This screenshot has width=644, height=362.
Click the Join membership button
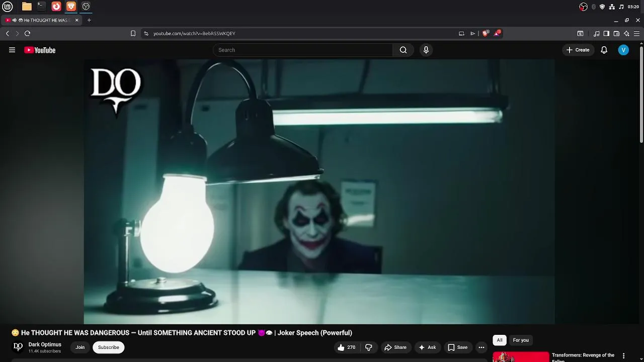click(x=80, y=347)
